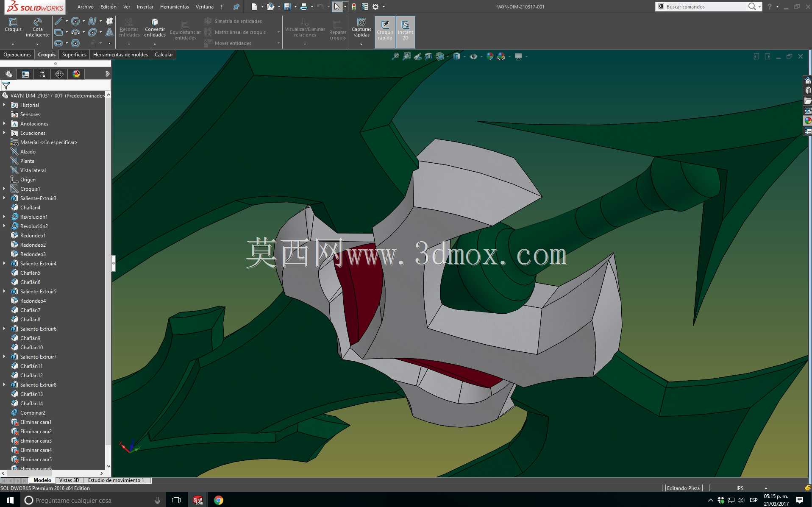The image size is (812, 507).
Task: Expand the Croquis1 tree node
Action: 4,189
